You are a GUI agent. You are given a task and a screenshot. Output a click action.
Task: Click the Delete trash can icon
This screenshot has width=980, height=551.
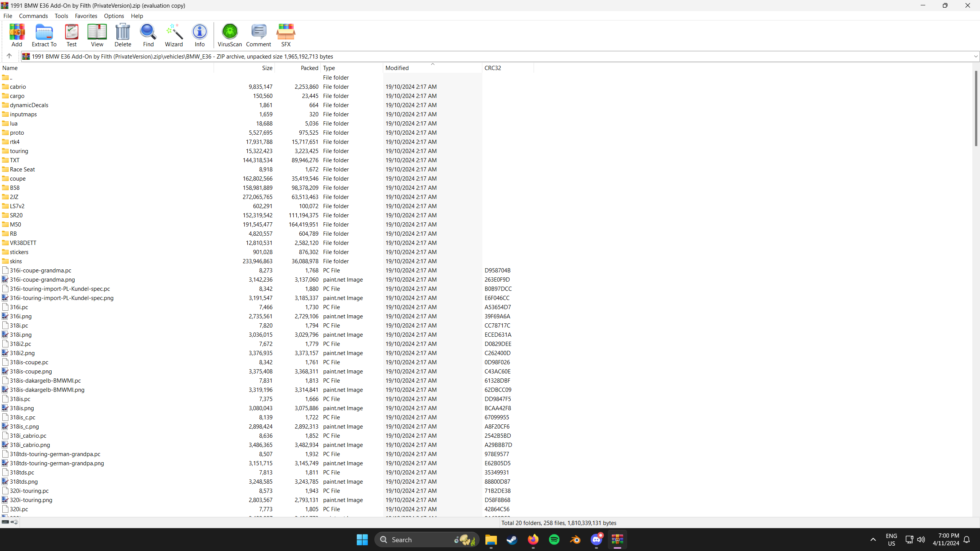pyautogui.click(x=123, y=35)
